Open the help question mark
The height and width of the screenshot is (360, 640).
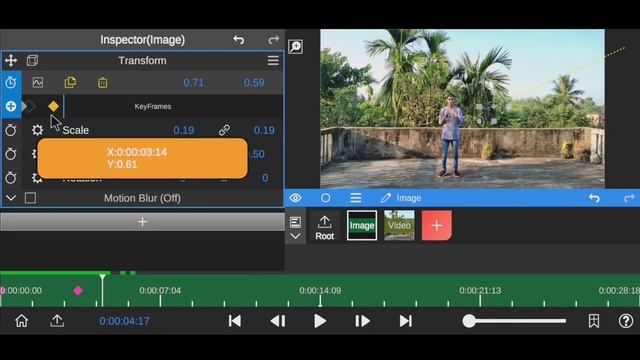[x=626, y=321]
